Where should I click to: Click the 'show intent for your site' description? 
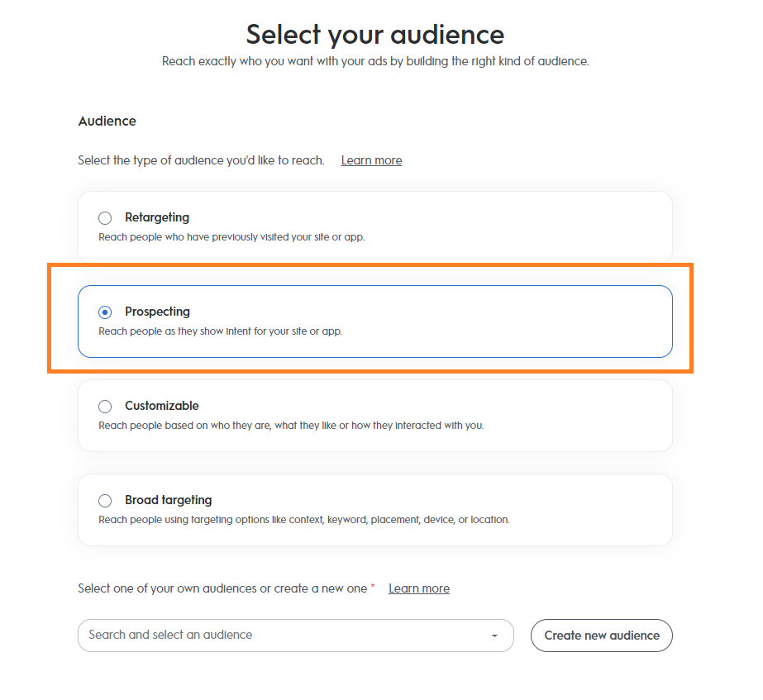pyautogui.click(x=220, y=331)
